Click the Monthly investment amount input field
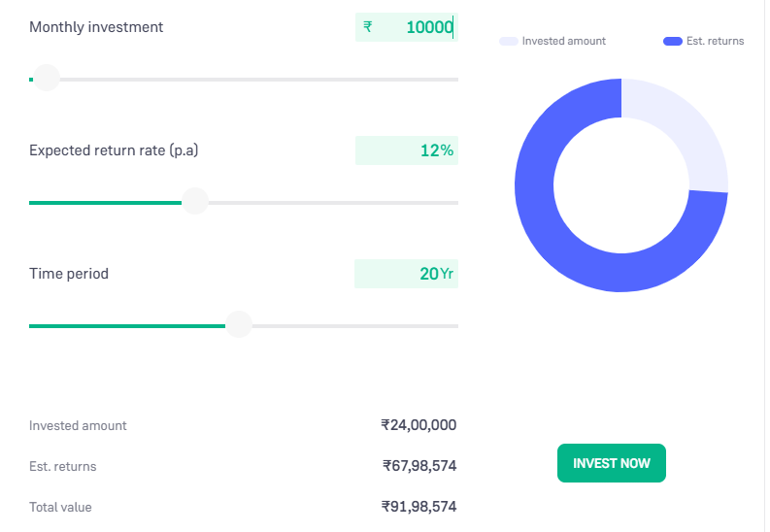Viewport: 770px width, 532px height. pos(418,27)
